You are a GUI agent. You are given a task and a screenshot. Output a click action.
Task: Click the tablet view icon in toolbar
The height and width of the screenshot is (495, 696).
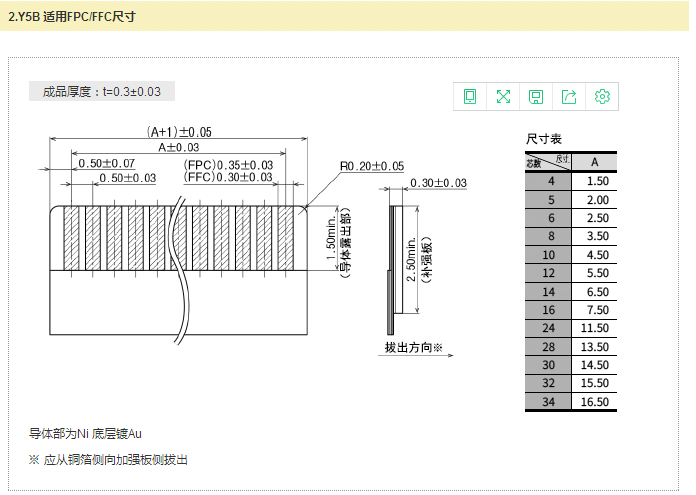[x=470, y=96]
